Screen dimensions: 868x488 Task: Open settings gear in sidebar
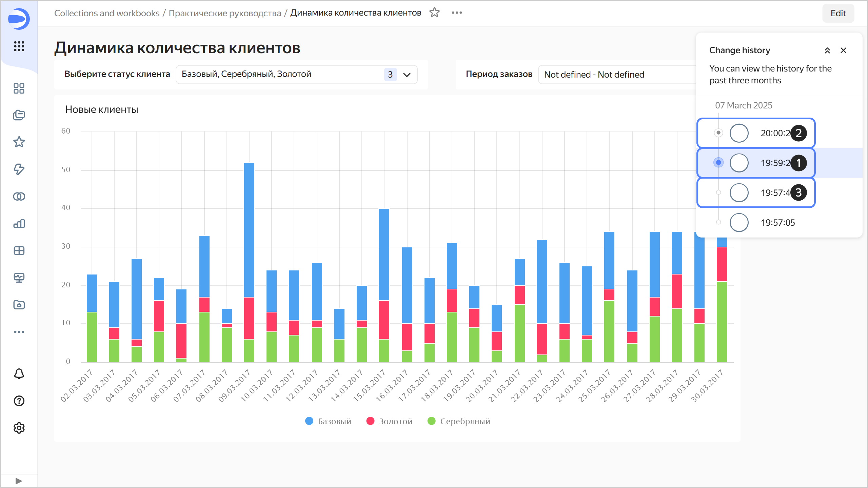[19, 428]
